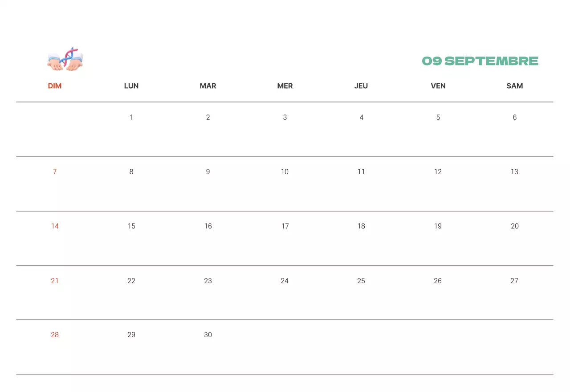Image resolution: width=570 pixels, height=392 pixels.
Task: Click the VEN column header
Action: [438, 86]
